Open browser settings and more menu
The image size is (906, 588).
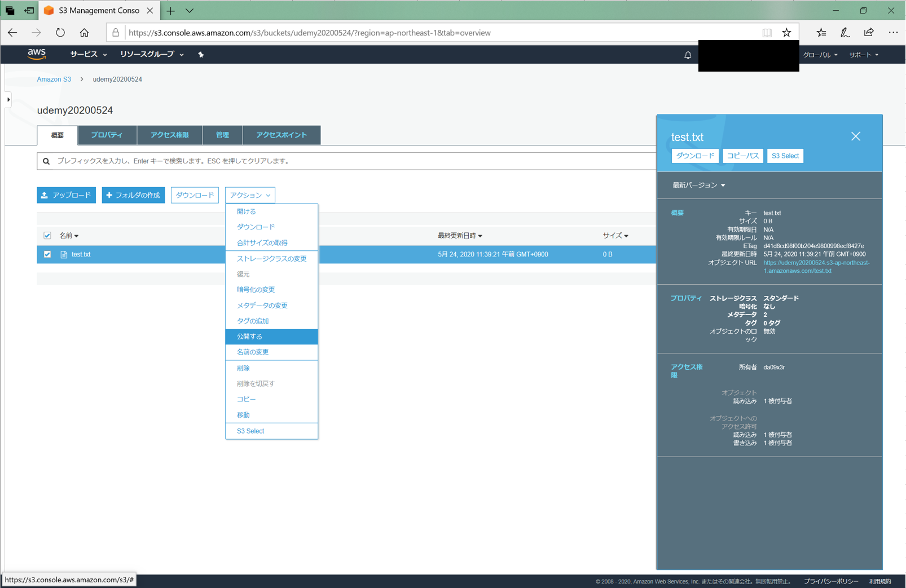893,33
